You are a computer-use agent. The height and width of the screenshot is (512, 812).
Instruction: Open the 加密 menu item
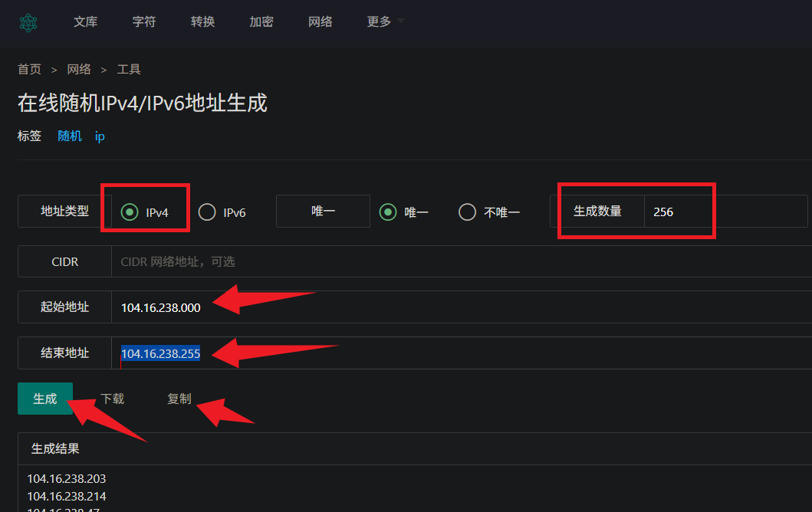point(261,21)
